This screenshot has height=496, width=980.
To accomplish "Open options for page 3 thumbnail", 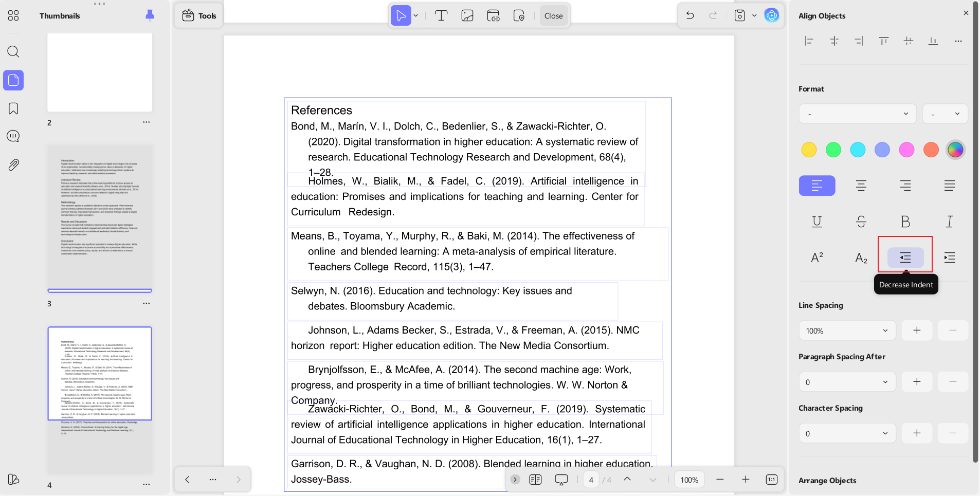I will (147, 303).
